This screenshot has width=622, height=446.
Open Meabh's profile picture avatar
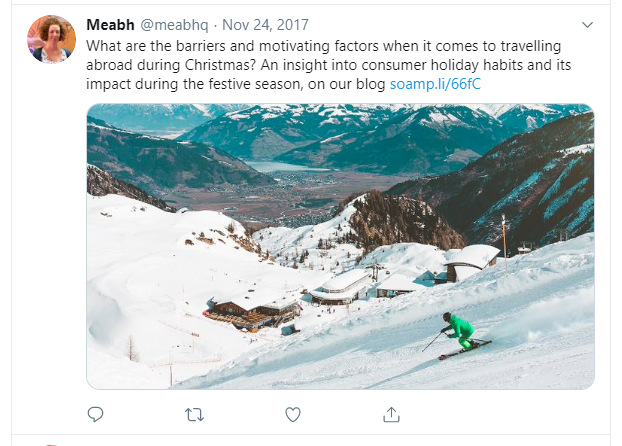(51, 39)
